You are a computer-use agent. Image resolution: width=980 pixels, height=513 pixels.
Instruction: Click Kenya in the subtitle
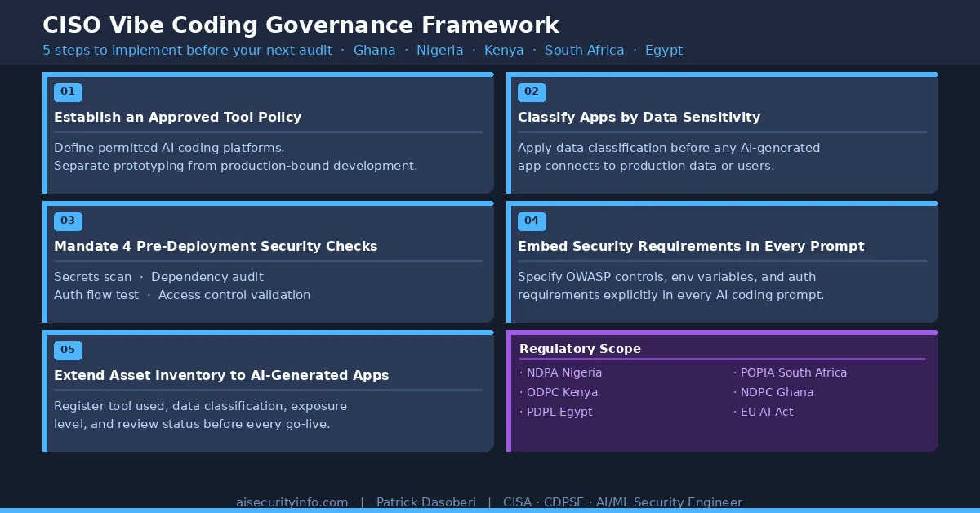pos(504,51)
